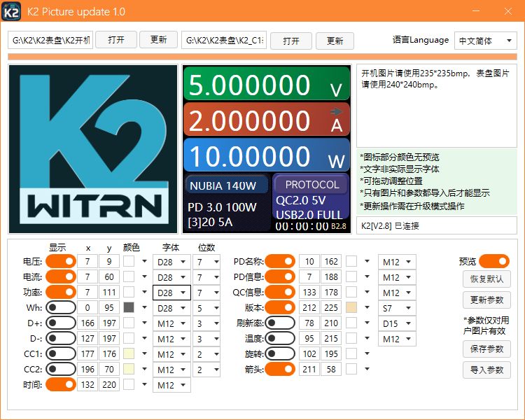The image size is (525, 420).
Task: Turn on the CC1 display switch
Action: click(x=61, y=353)
